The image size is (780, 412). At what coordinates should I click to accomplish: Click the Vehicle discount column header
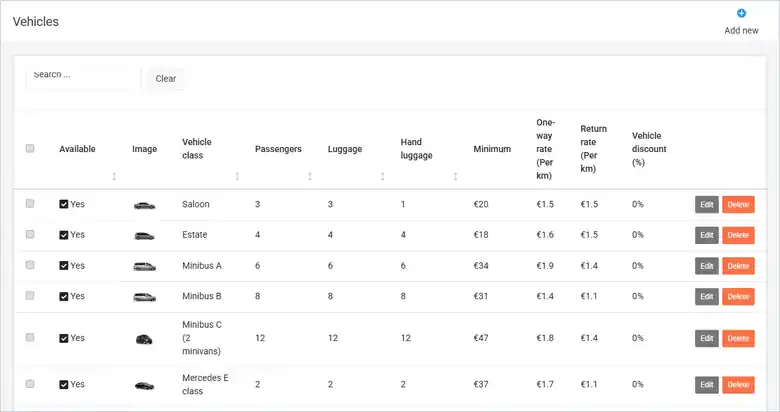[x=649, y=149]
